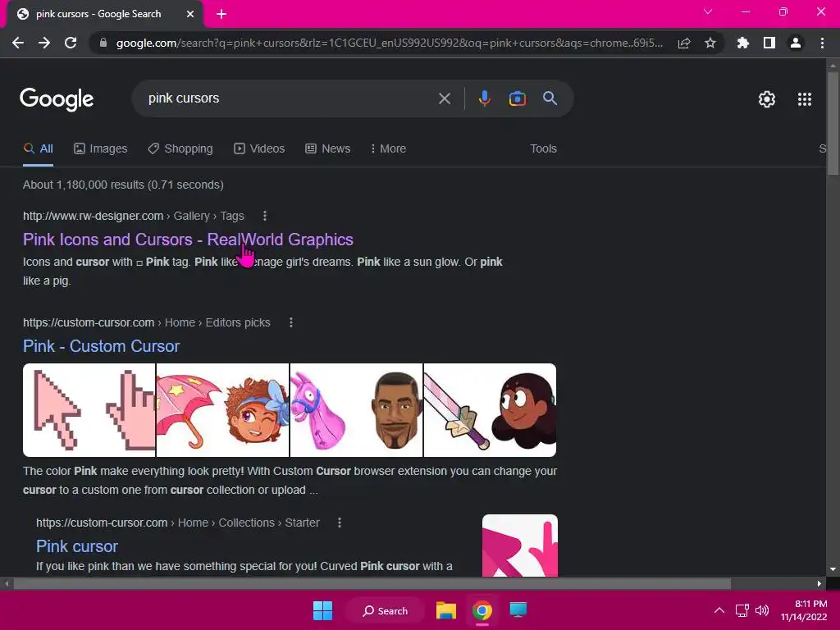Click the Chrome taskbar icon
The image size is (840, 630).
482,610
